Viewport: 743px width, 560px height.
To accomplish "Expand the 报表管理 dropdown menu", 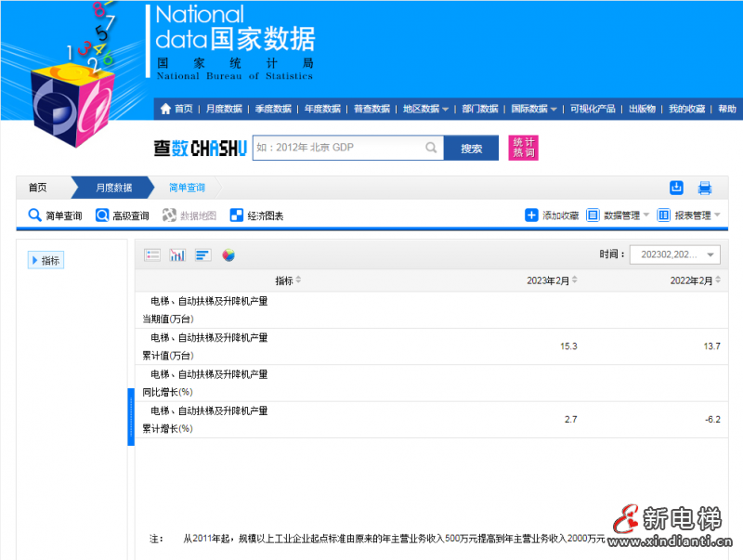I will point(691,216).
